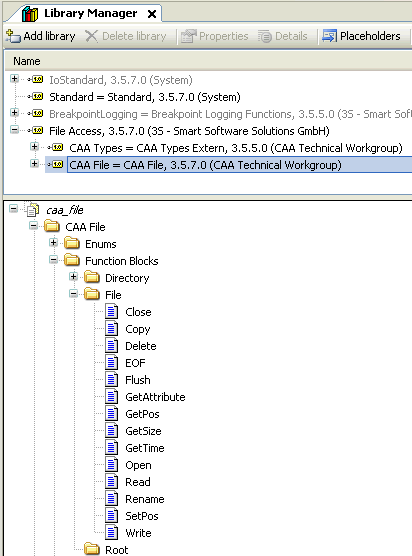Screen dimensions: 412x556
Task: Collapse the CAA File folder node
Action: [x=33, y=226]
